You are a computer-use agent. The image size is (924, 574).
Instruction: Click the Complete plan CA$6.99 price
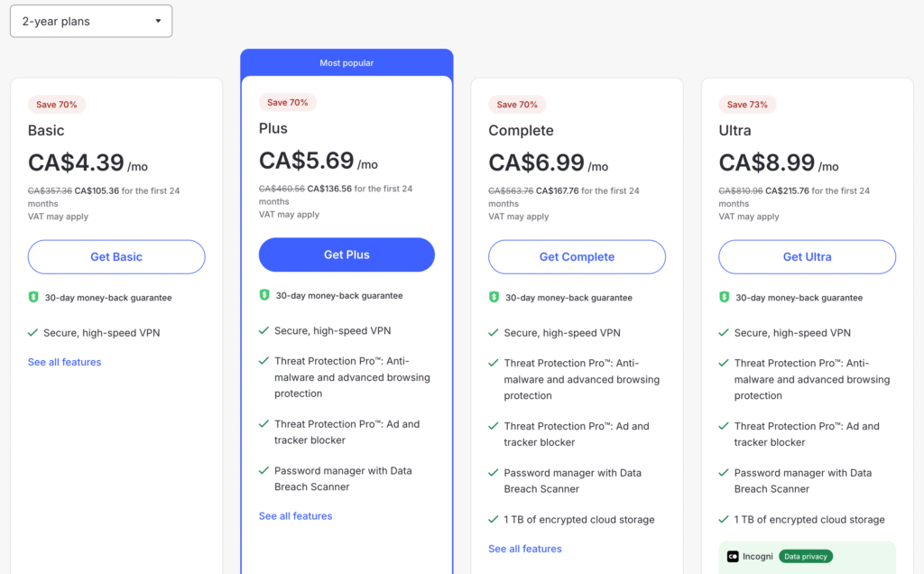[x=536, y=163]
